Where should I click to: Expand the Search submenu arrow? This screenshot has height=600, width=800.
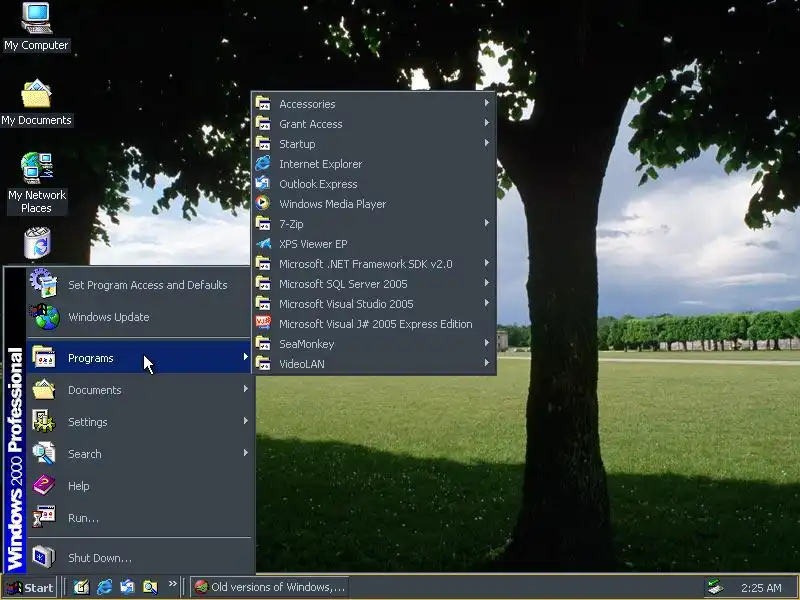(246, 453)
